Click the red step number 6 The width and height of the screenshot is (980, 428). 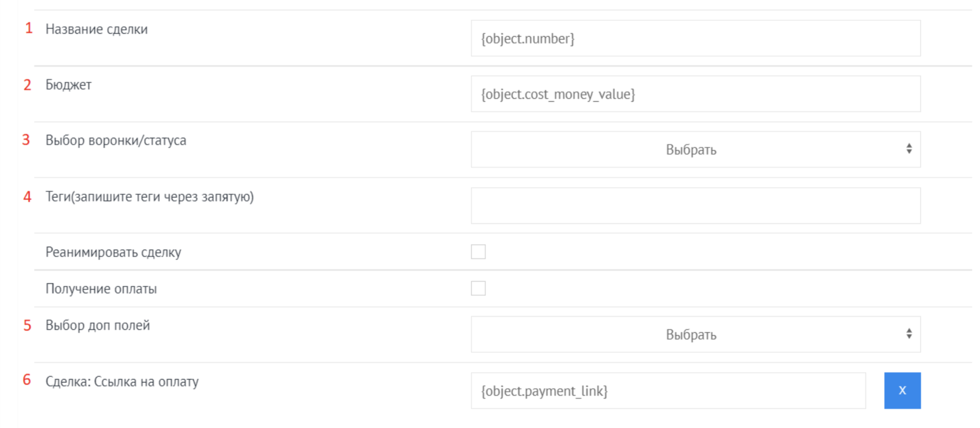point(27,380)
